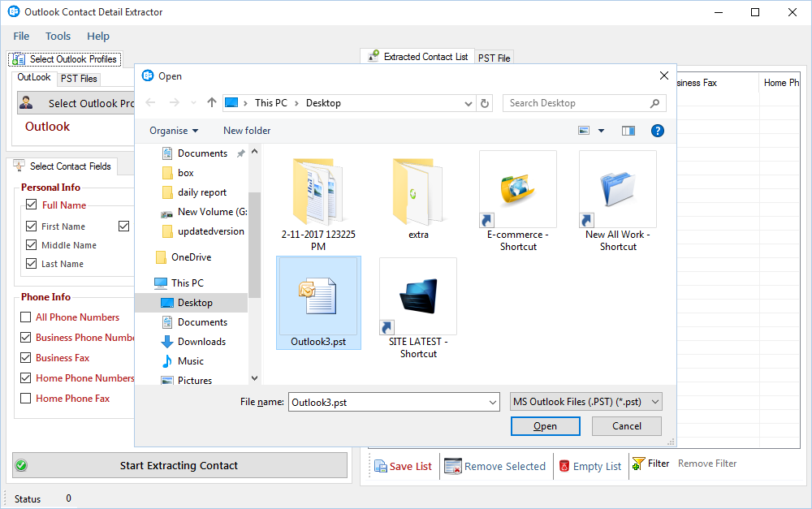Screen dimensions: 812x509
Task: Select the Outlook3.pst file
Action: click(318, 303)
